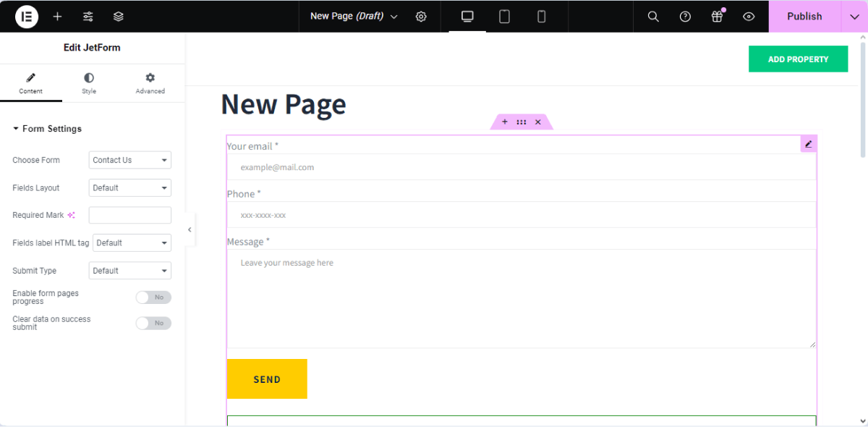Open the Elementor hamburger menu logo
This screenshot has height=427, width=868.
[26, 16]
